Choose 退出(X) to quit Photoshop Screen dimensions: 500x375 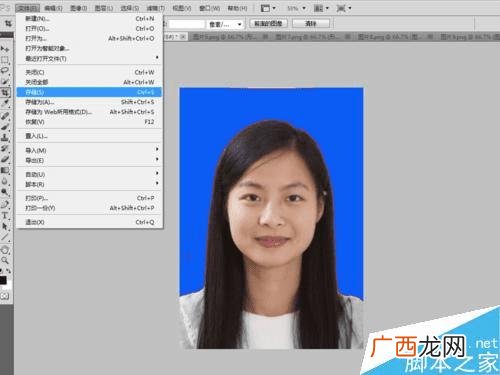point(89,222)
